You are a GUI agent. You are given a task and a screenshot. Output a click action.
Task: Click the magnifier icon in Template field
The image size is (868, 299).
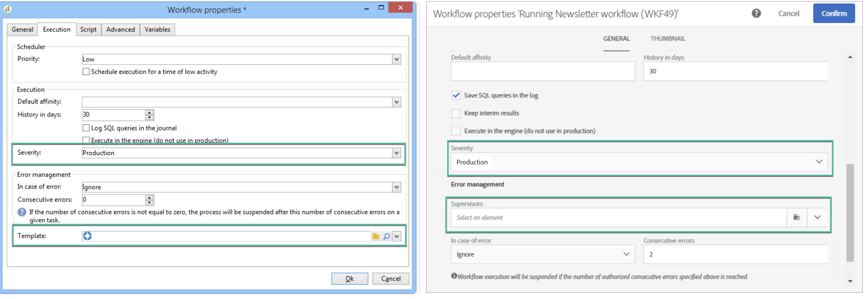click(386, 236)
